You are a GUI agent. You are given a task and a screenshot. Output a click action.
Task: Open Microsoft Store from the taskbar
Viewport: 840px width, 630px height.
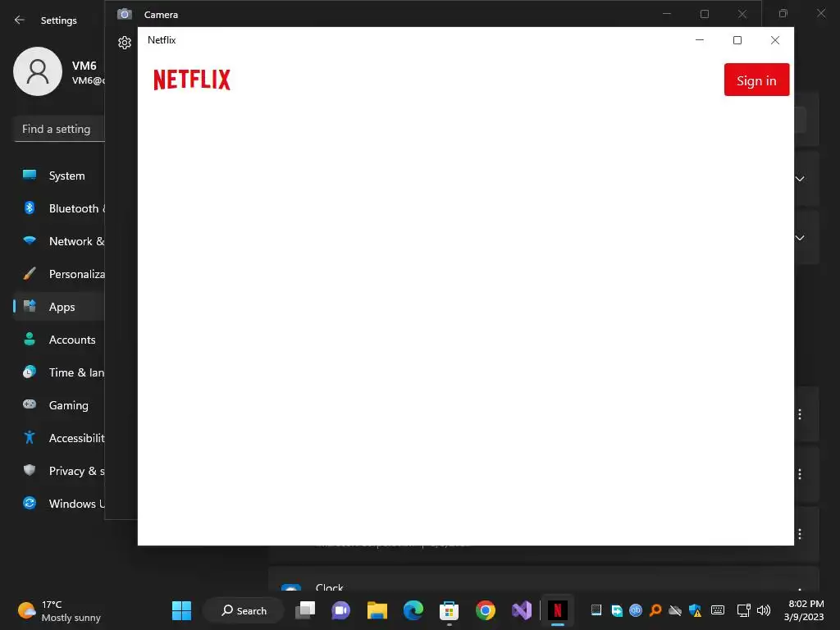coord(449,610)
